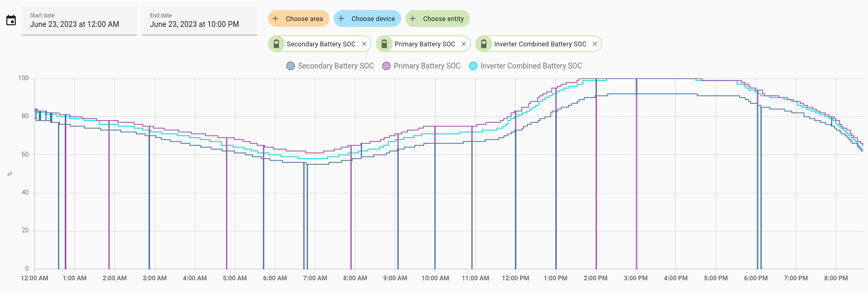Click battery icon on Primary Battery SOC chip
The width and height of the screenshot is (868, 293).
[384, 44]
